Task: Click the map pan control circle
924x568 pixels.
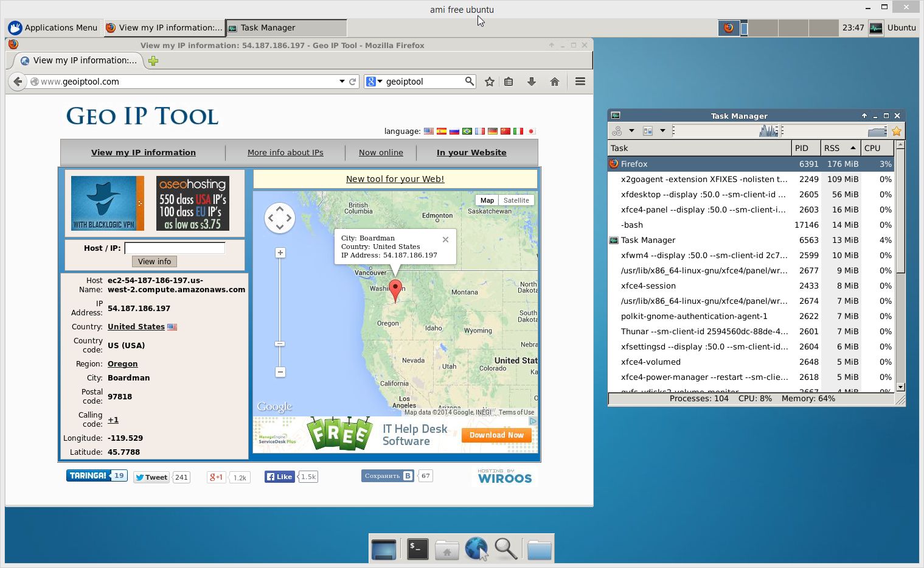Action: point(280,218)
